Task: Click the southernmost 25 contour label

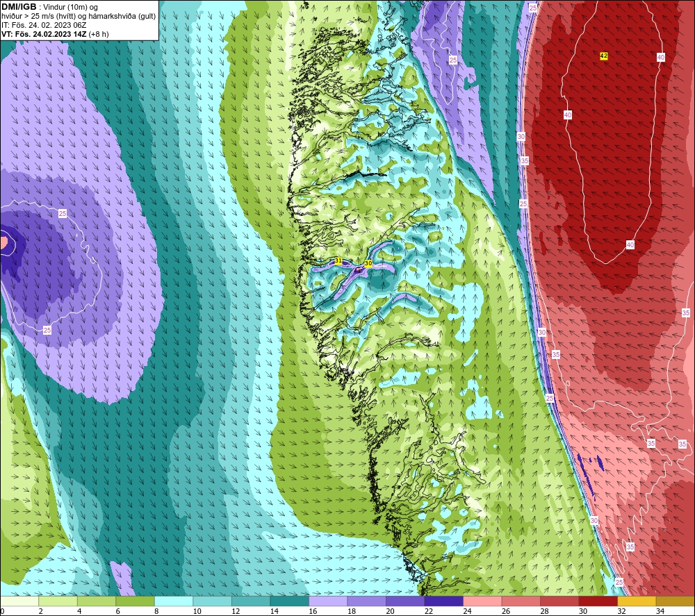Action: (619, 582)
